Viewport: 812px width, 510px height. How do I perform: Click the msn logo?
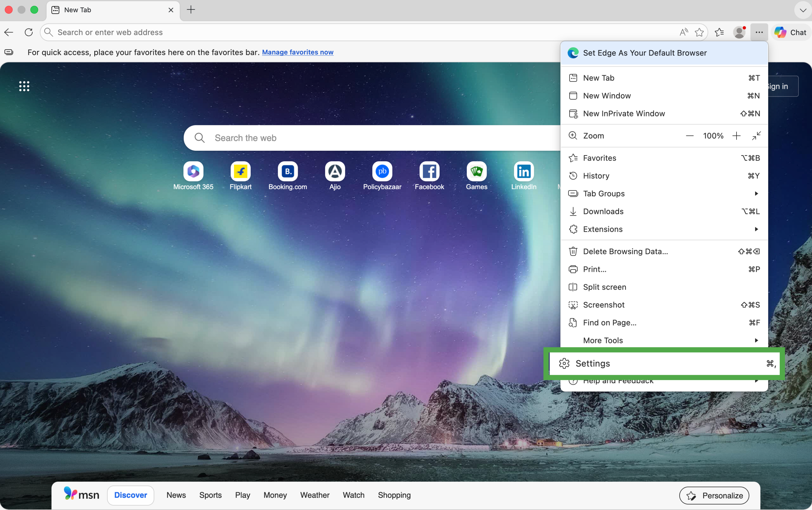click(x=81, y=495)
